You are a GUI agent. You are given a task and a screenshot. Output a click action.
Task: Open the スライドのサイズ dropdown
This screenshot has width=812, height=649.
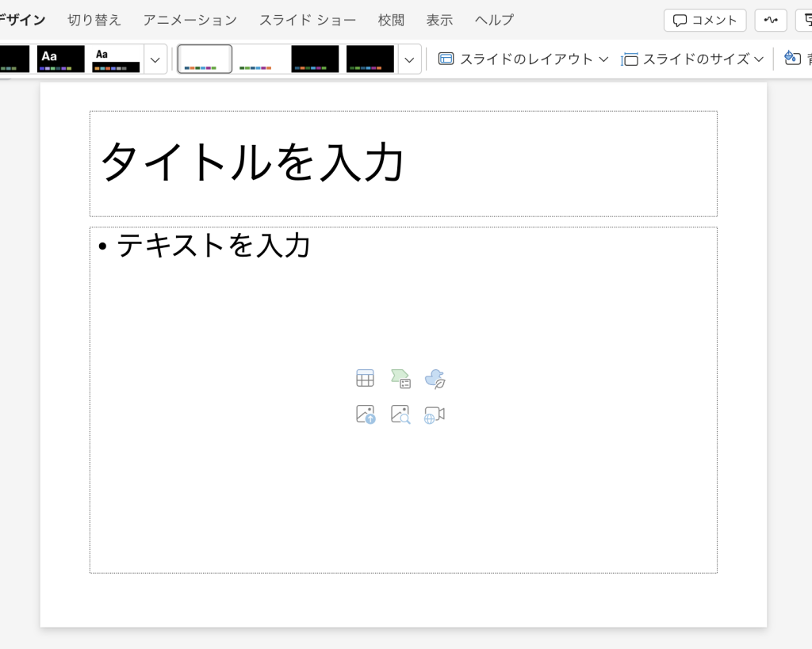click(693, 59)
